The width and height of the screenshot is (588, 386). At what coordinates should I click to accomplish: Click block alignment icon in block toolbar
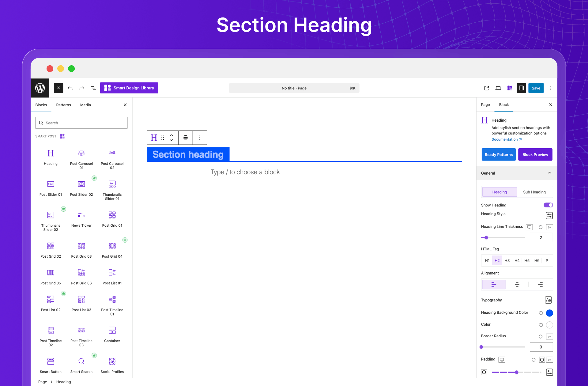(186, 138)
